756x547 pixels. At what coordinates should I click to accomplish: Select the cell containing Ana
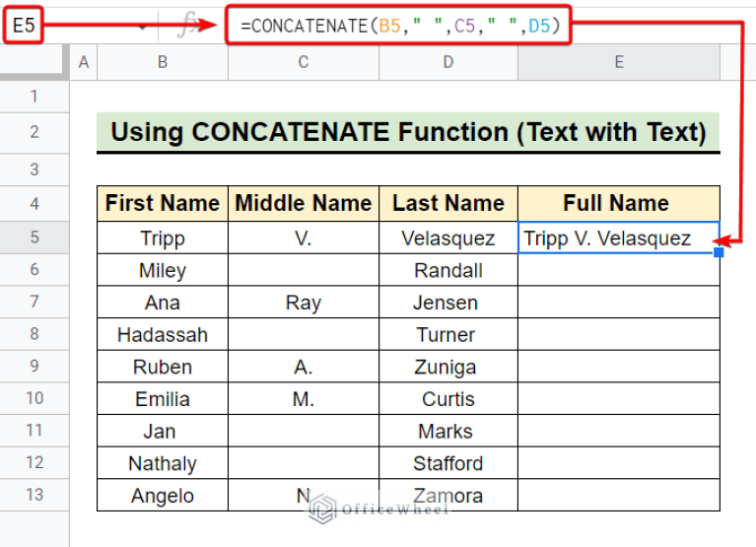[x=163, y=303]
